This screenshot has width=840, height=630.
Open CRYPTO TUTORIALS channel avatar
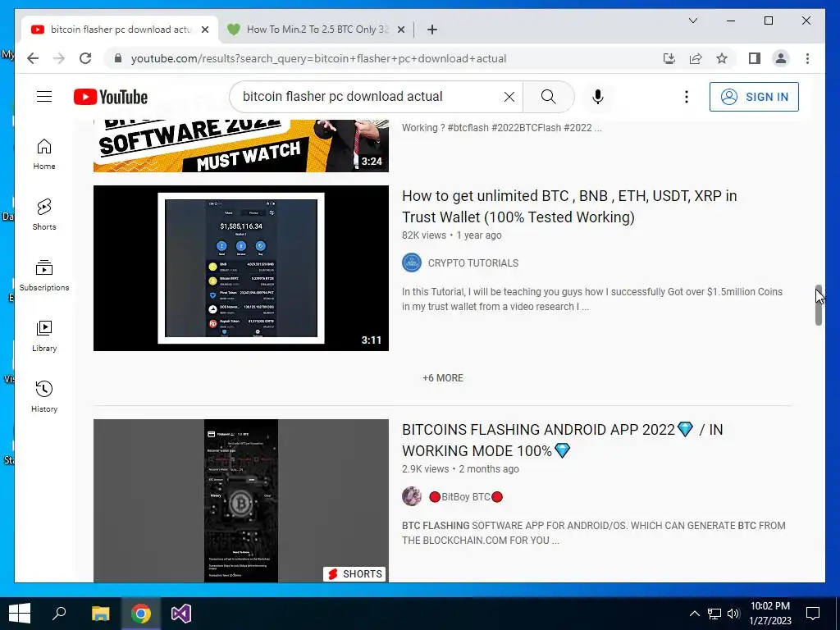(412, 263)
